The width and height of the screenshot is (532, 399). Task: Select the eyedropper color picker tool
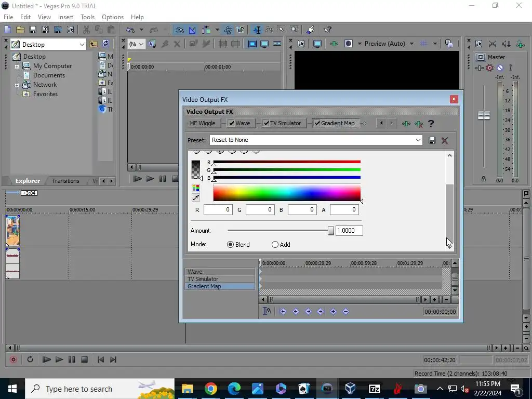pos(196,197)
